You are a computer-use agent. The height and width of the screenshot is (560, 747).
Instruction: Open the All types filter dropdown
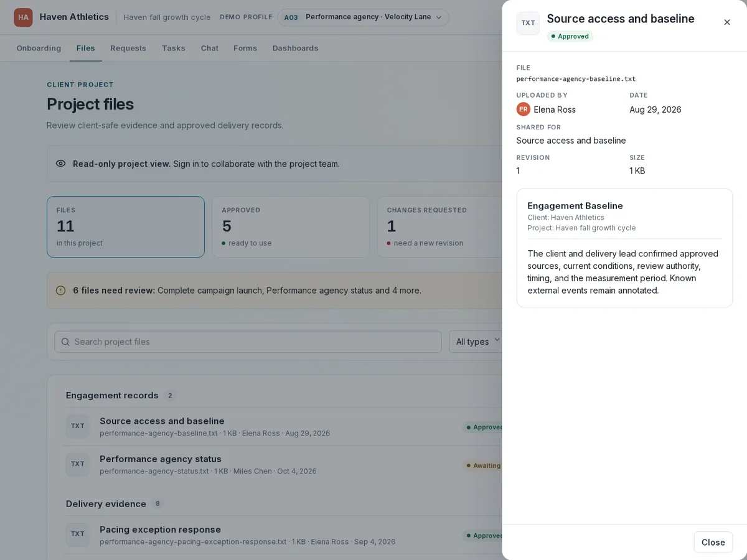(x=477, y=342)
